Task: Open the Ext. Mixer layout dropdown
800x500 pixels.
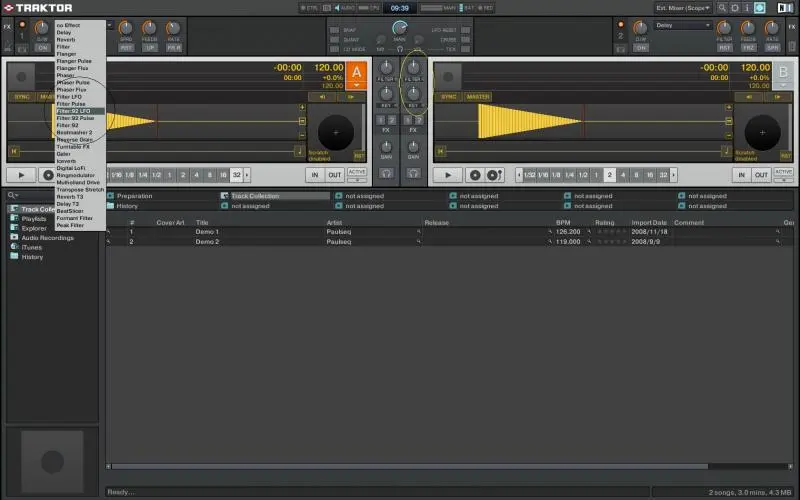Action: coord(683,8)
